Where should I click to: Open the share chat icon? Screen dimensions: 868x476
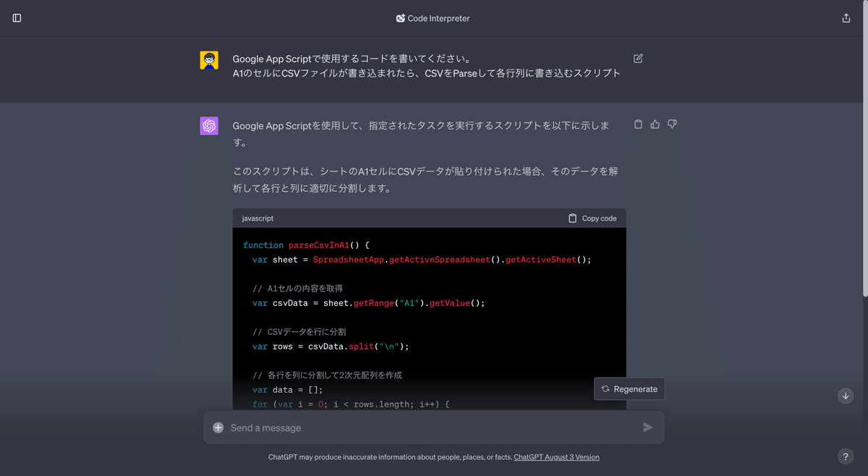click(x=846, y=18)
